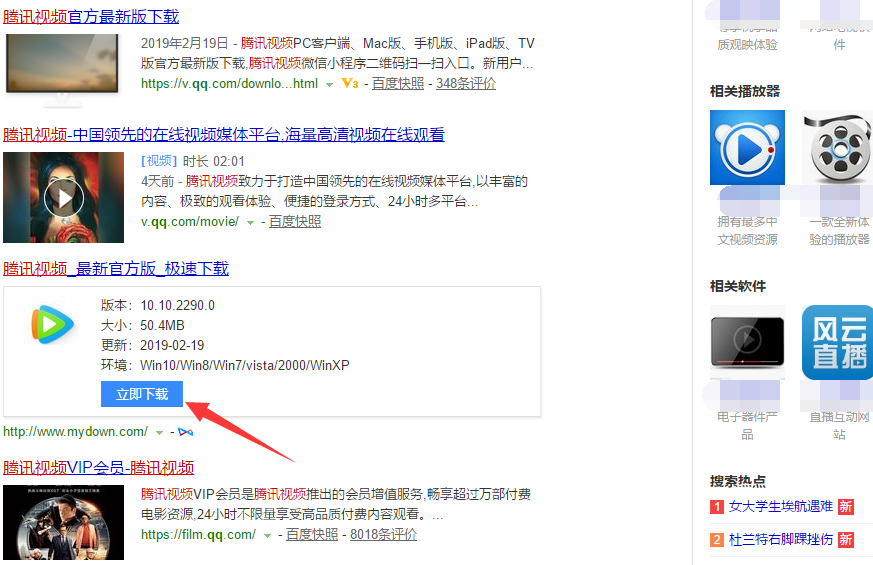Click the https://film.qq.com/ URL
The height and width of the screenshot is (565, 873).
click(x=198, y=534)
